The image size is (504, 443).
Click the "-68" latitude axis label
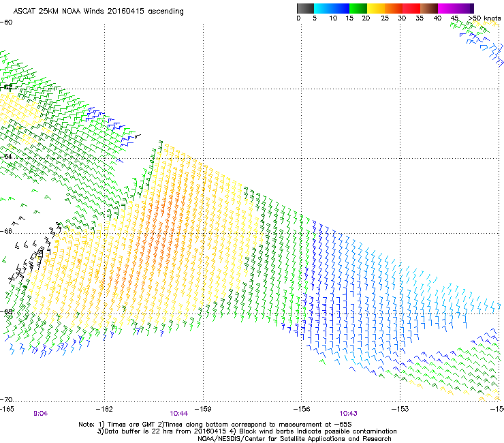[6, 311]
